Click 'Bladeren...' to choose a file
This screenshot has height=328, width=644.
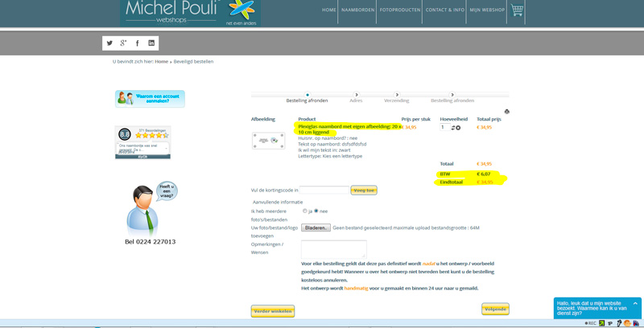pos(316,228)
